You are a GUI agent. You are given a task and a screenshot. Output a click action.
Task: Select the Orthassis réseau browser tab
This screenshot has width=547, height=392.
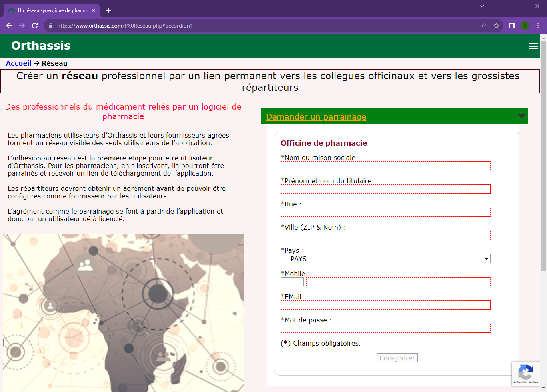pos(52,10)
